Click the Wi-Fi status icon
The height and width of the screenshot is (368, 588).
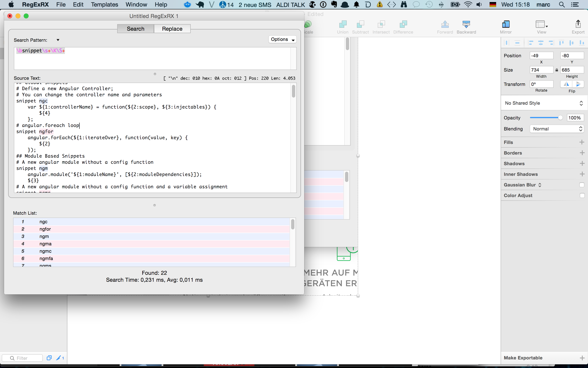click(468, 5)
